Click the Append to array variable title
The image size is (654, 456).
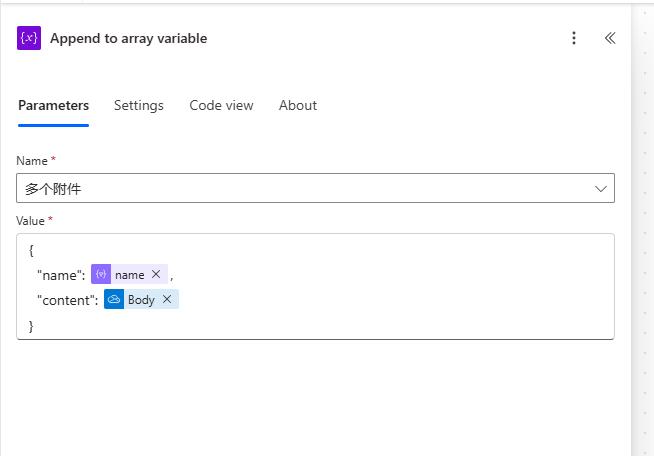[x=128, y=38]
